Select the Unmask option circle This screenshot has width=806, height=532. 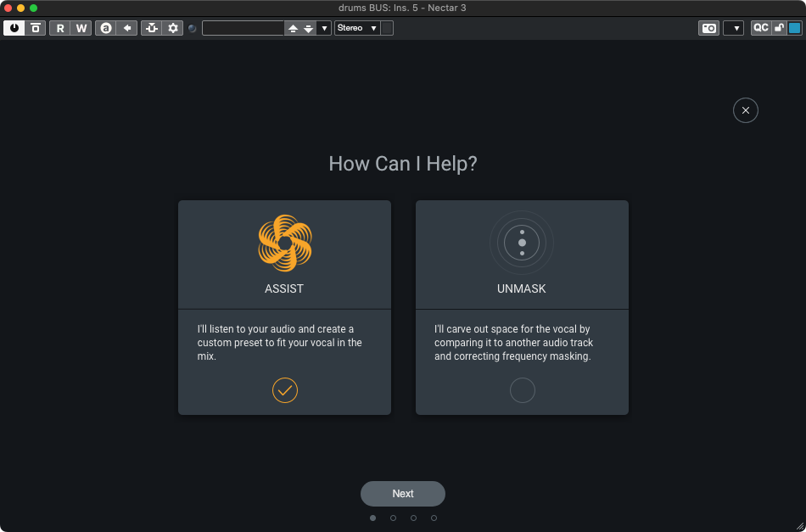tap(523, 390)
